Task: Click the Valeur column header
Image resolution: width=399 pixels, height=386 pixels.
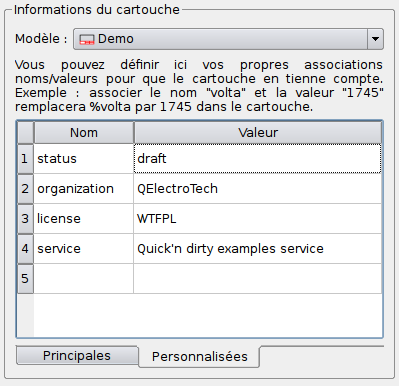Action: tap(258, 133)
